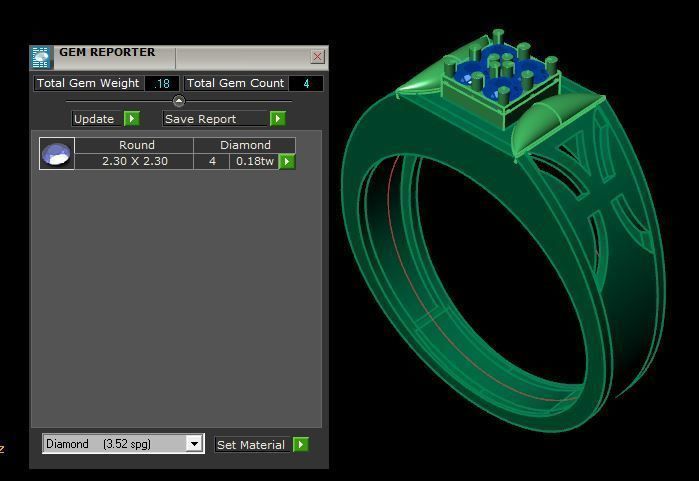
Task: Collapse the summary section with the round arrow
Action: (179, 101)
